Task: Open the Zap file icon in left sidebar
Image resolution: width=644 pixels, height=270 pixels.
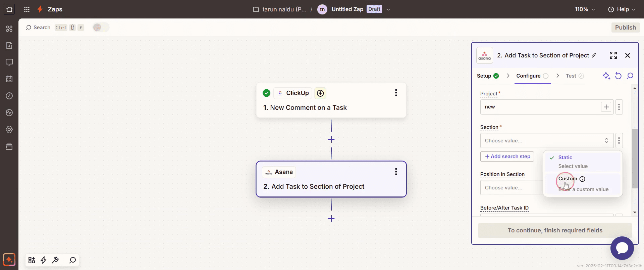Action: (9, 46)
